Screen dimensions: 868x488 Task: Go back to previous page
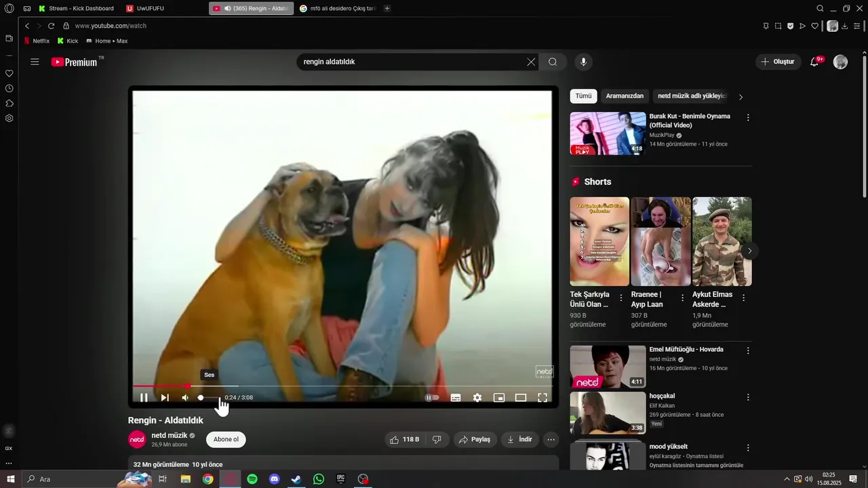(x=27, y=26)
